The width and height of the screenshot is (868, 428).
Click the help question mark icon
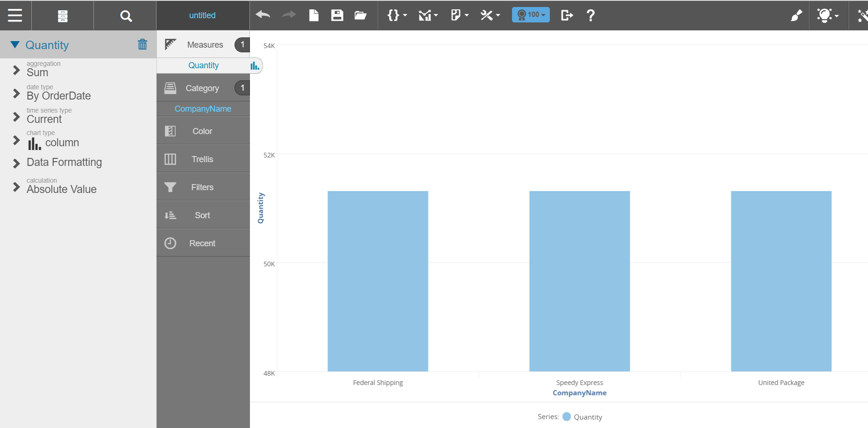tap(591, 15)
